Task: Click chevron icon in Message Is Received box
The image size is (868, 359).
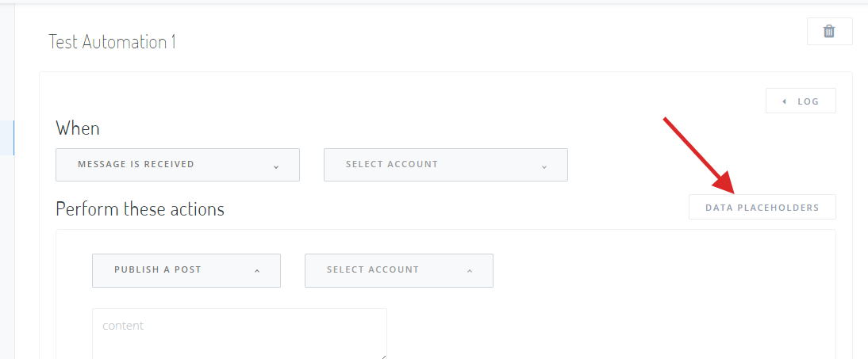Action: click(x=275, y=166)
